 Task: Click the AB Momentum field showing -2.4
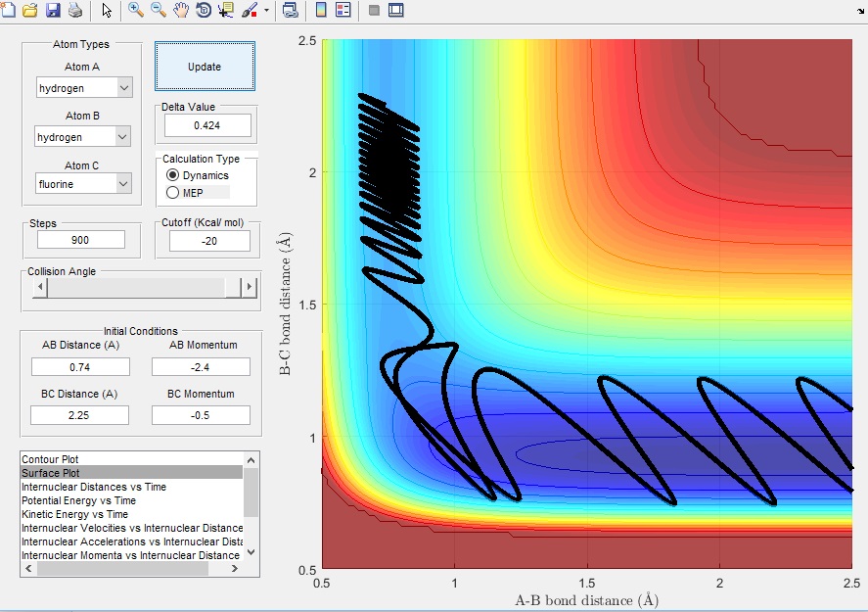point(201,366)
